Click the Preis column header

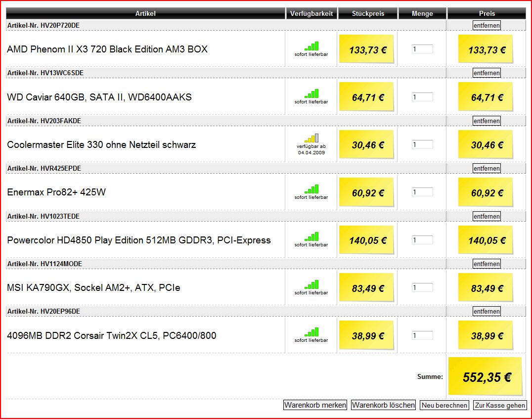(x=487, y=13)
